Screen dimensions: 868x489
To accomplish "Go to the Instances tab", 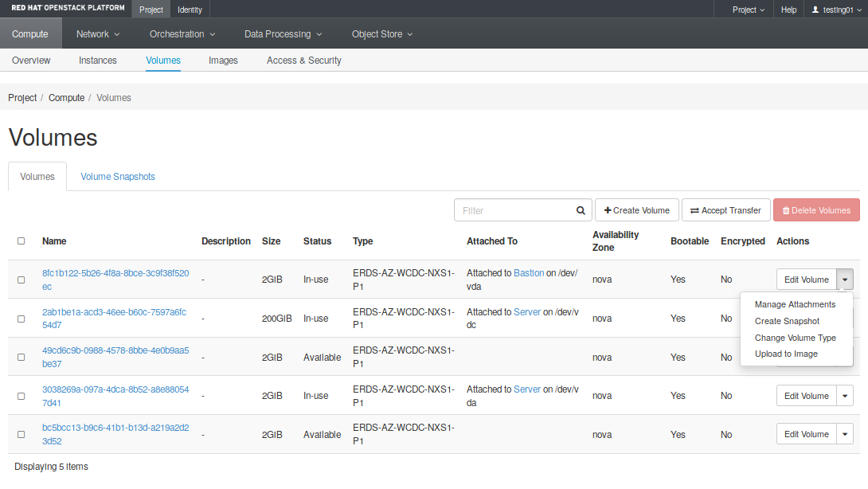I will click(98, 61).
